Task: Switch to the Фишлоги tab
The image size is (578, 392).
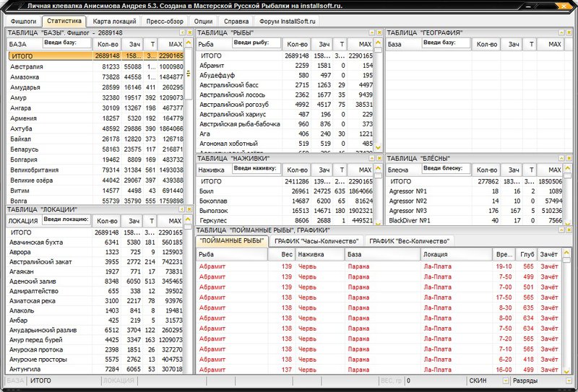Action: 24,22
